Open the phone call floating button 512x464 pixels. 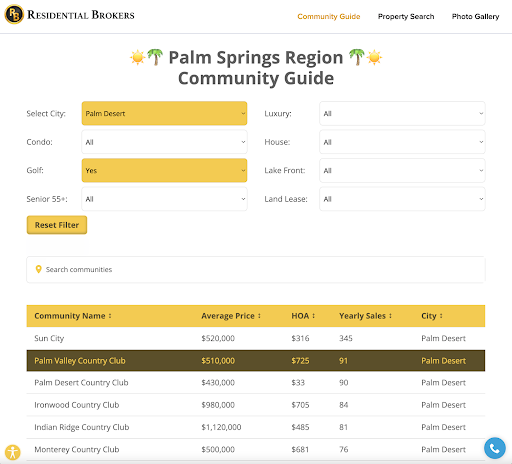coord(495,448)
